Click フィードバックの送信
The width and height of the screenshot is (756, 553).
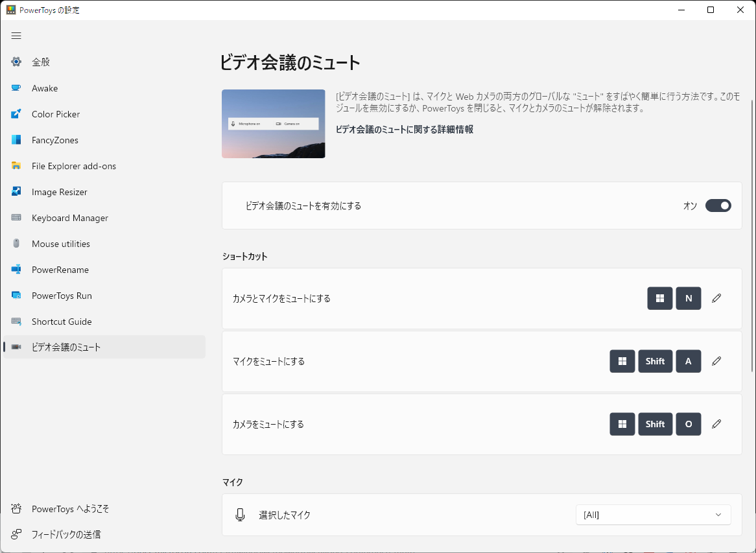pyautogui.click(x=104, y=534)
